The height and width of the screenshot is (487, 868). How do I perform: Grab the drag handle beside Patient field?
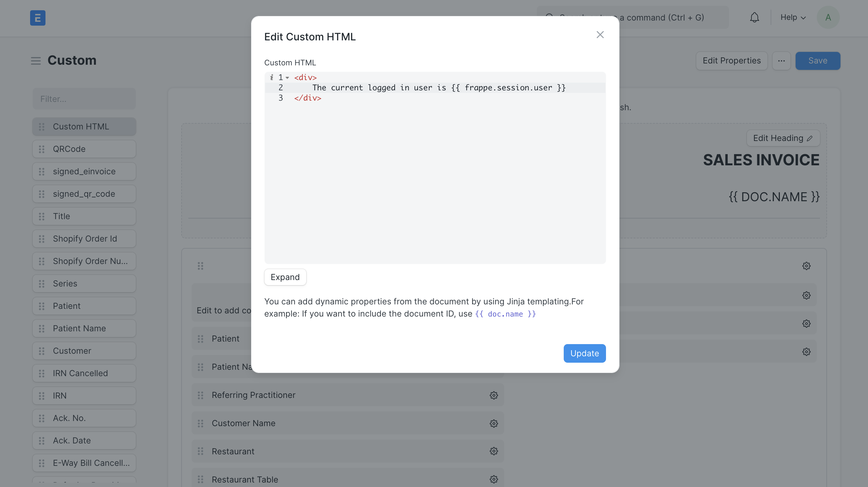[201, 338]
